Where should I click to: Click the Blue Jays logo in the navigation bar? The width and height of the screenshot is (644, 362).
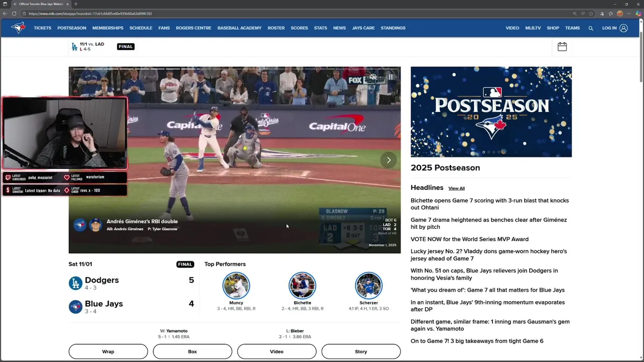[19, 28]
